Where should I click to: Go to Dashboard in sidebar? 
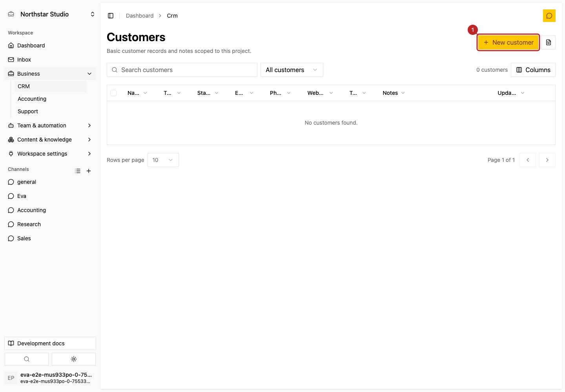pos(50,45)
